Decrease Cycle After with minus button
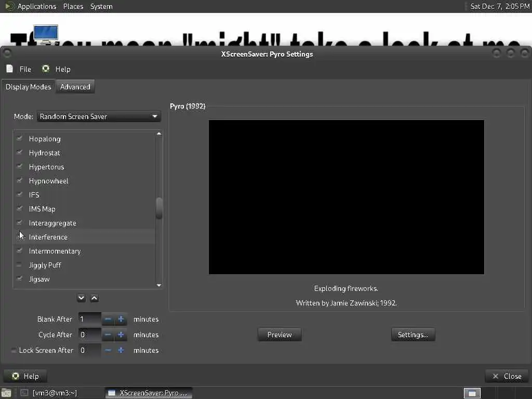 click(108, 335)
